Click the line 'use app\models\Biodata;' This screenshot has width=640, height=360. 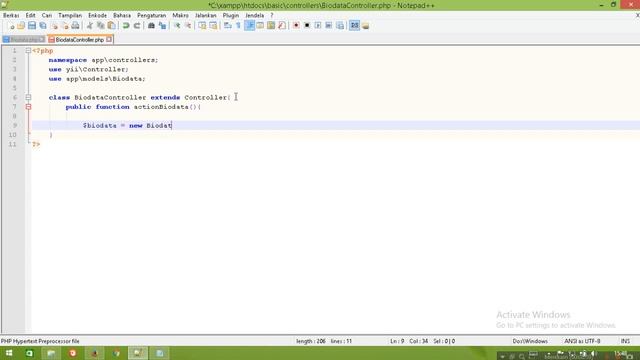point(97,79)
